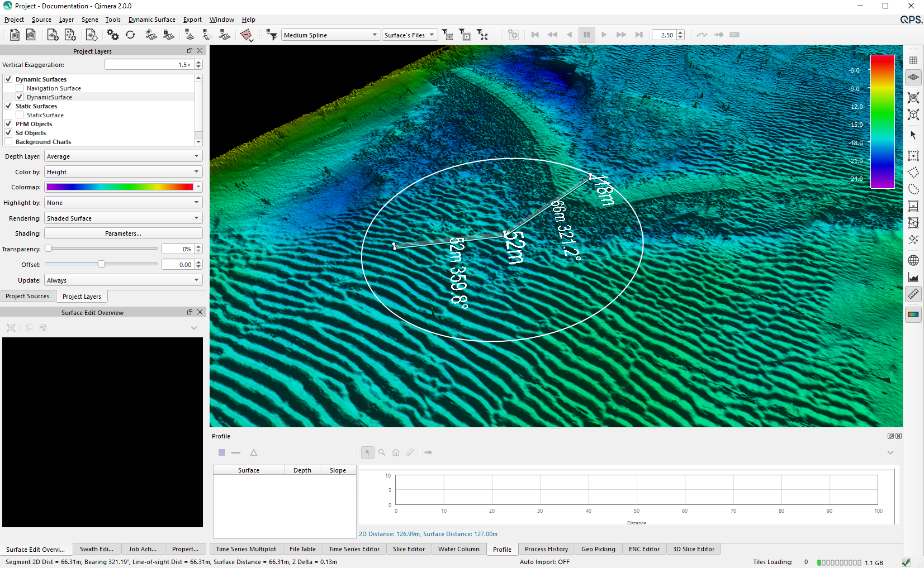The height and width of the screenshot is (568, 924).
Task: Open the Color by Height dropdown
Action: coord(123,172)
